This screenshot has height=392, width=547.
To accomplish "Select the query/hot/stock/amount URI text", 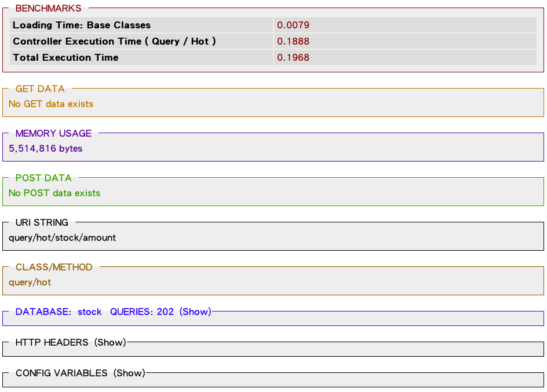I will 62,237.
